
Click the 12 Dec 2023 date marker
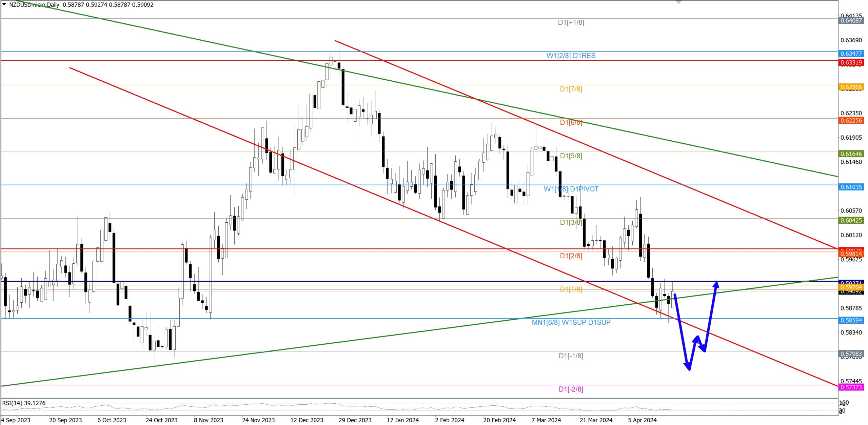(307, 420)
